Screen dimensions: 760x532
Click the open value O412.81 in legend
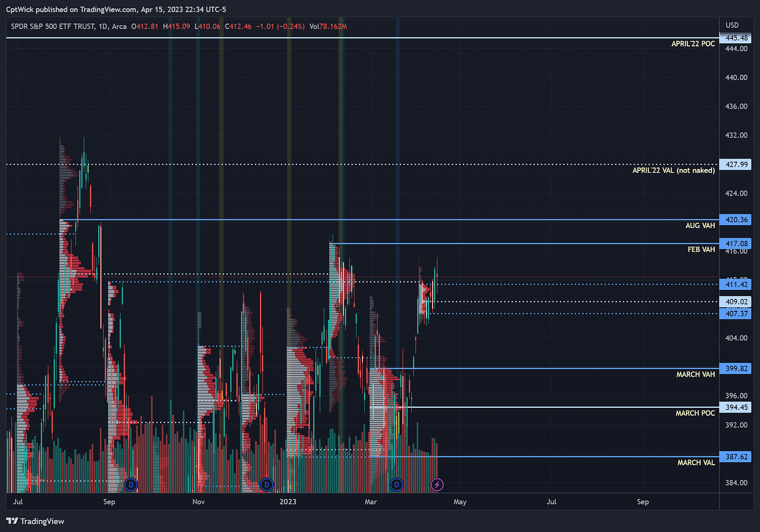pos(145,26)
